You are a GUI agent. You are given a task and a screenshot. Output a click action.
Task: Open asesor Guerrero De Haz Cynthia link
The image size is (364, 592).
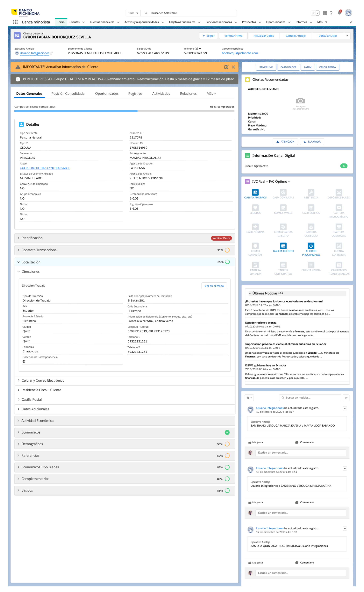(45, 168)
